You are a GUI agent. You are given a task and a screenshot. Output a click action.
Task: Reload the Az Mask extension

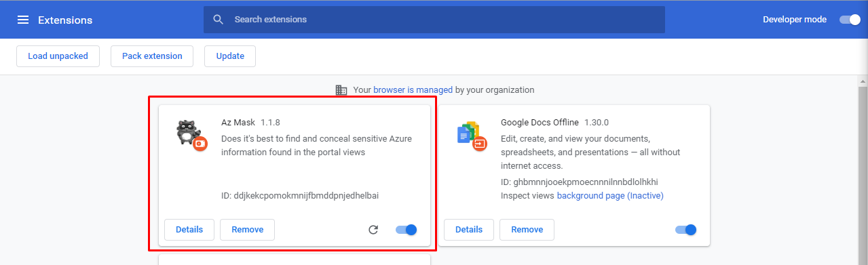pos(373,230)
